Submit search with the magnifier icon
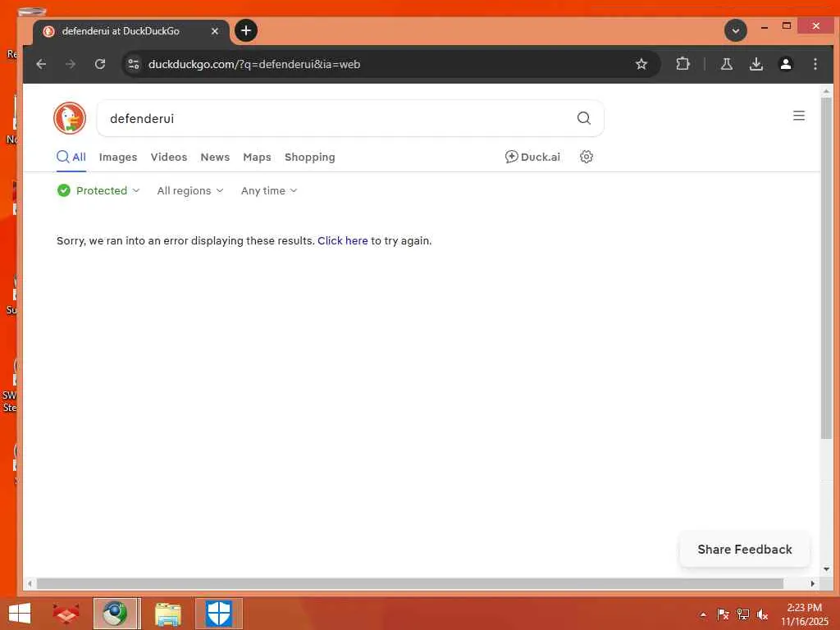The height and width of the screenshot is (630, 840). coord(584,118)
